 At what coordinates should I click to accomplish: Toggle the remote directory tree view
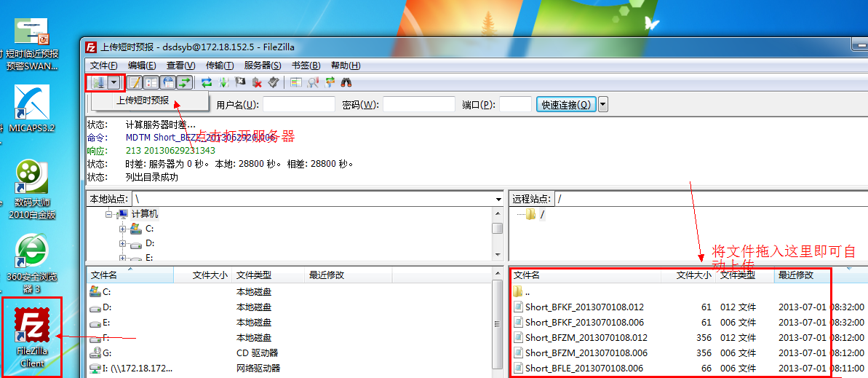(x=168, y=82)
